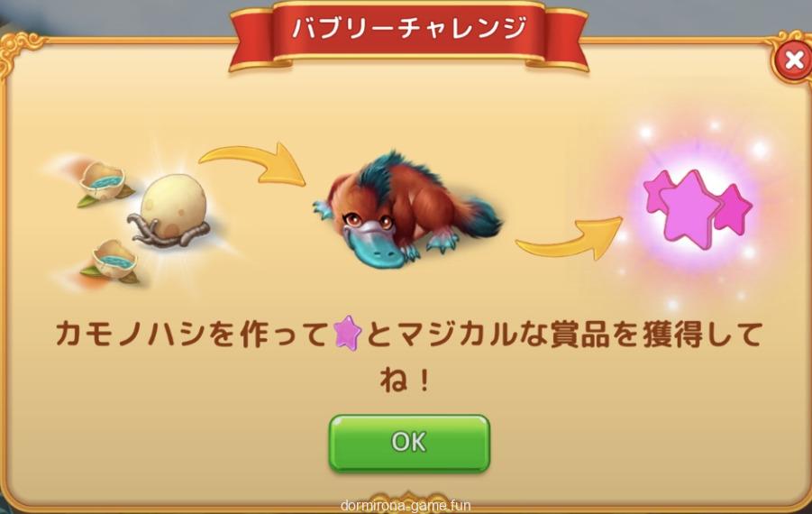Tap the gold corner ornament at top-left
812x514 pixels.
(x=20, y=51)
